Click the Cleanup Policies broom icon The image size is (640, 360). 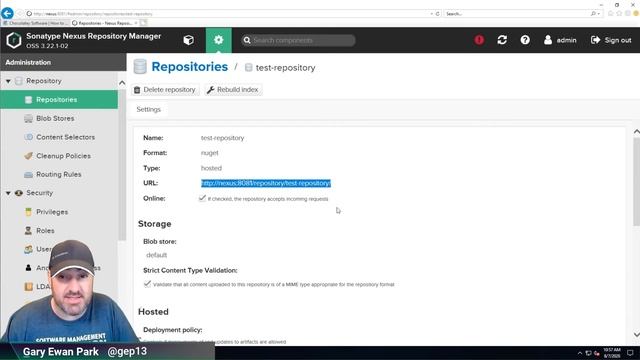28,156
